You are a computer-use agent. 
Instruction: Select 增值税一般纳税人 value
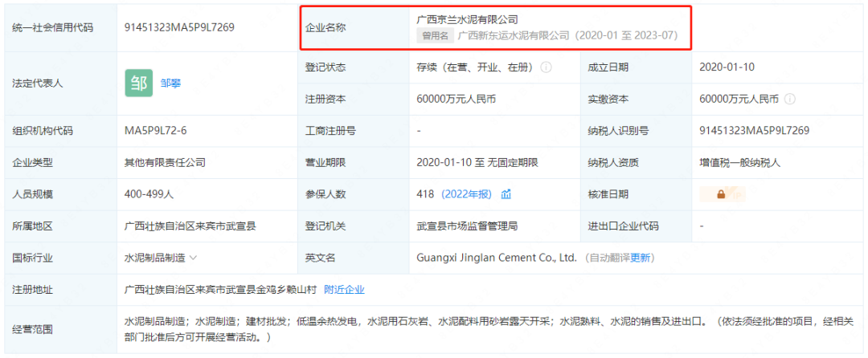click(x=740, y=162)
